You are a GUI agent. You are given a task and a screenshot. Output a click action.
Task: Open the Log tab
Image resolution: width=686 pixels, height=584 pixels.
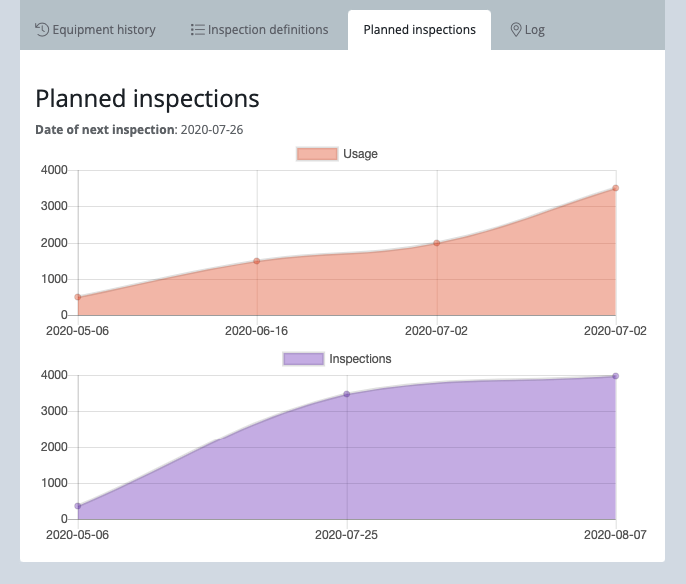tap(527, 30)
